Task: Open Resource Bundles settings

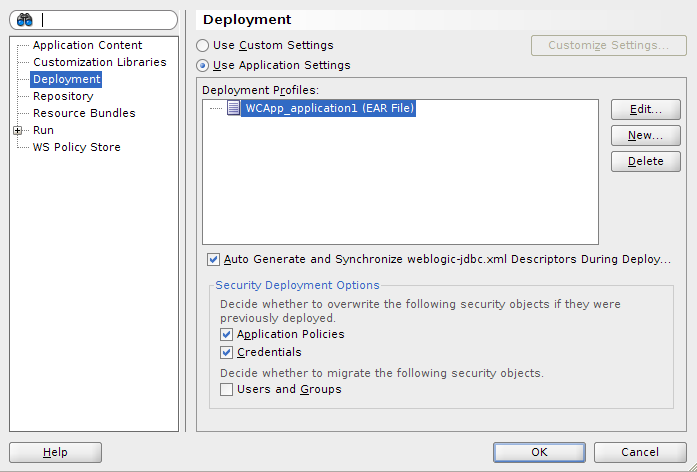Action: pos(84,113)
